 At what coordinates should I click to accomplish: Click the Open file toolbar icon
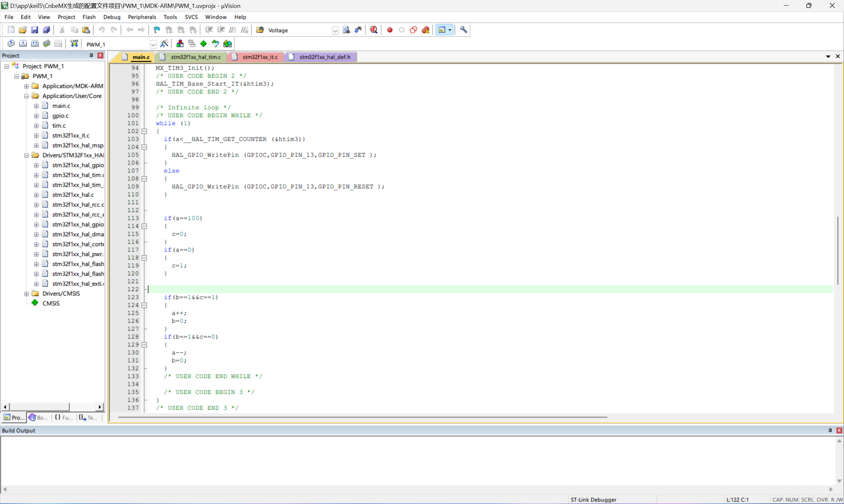point(23,30)
